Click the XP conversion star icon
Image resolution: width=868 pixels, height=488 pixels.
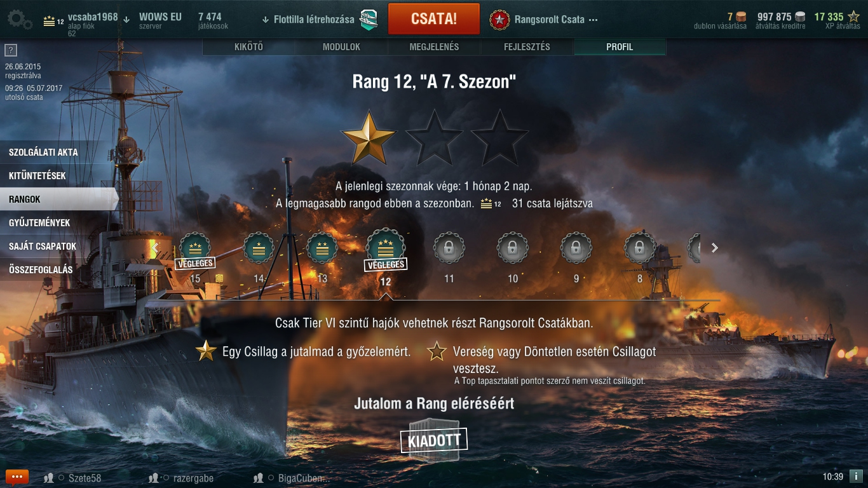[853, 17]
